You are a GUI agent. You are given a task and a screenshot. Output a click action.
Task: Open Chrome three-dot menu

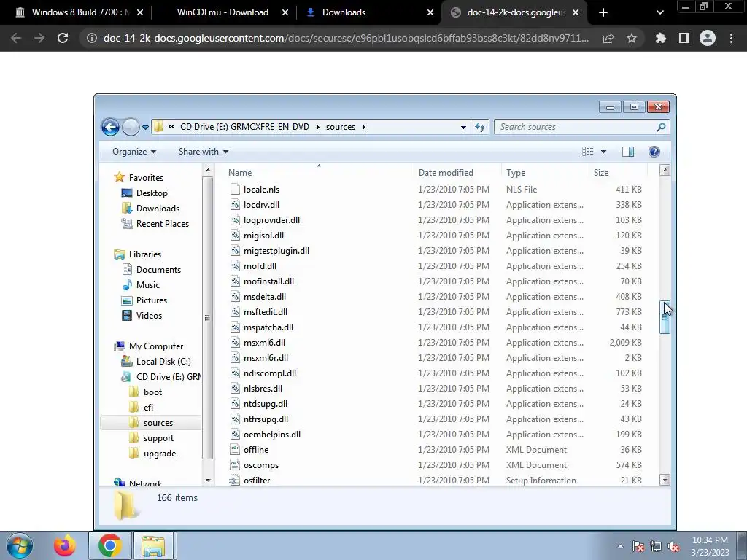731,38
